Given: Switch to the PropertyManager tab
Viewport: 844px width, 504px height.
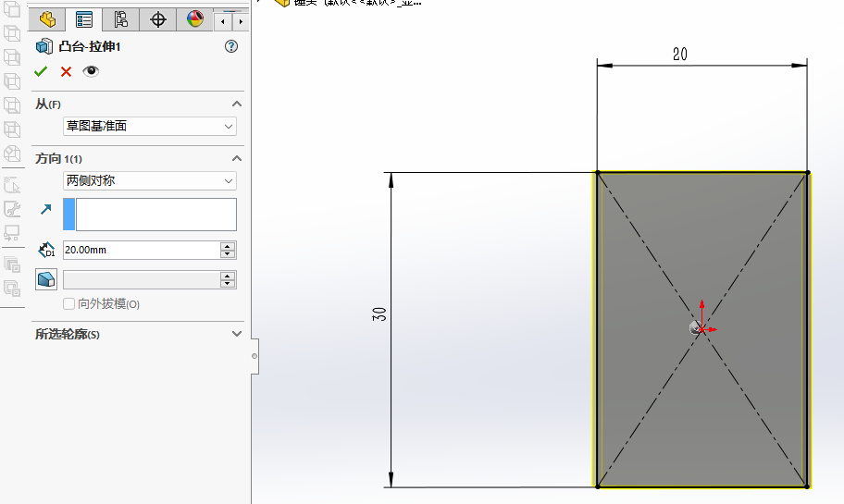Looking at the screenshot, I should 84,20.
